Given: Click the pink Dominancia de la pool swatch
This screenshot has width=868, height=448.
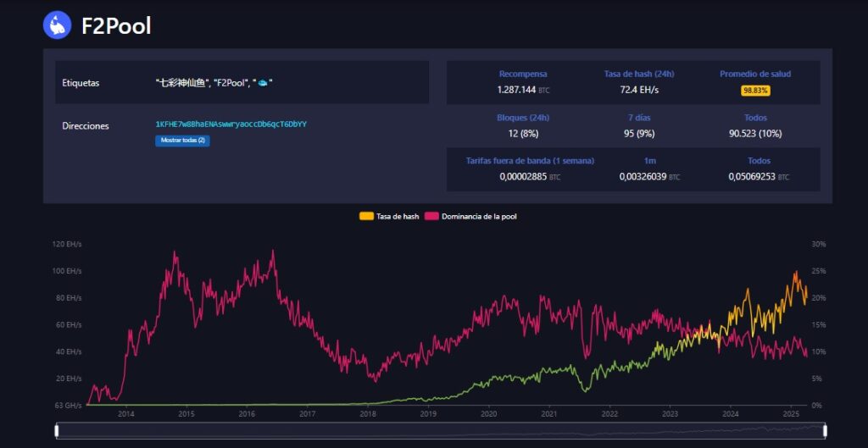Looking at the screenshot, I should click(x=431, y=216).
